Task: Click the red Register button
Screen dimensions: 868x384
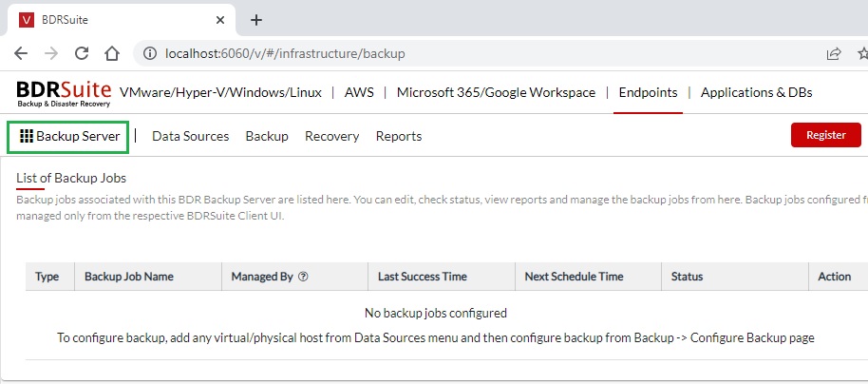Action: [826, 135]
